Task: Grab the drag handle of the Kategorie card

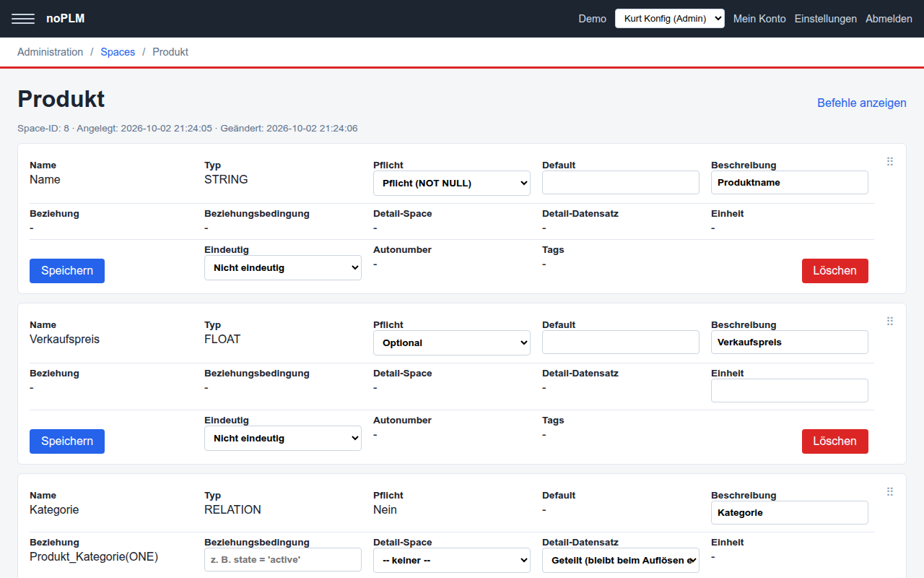Action: 890,492
